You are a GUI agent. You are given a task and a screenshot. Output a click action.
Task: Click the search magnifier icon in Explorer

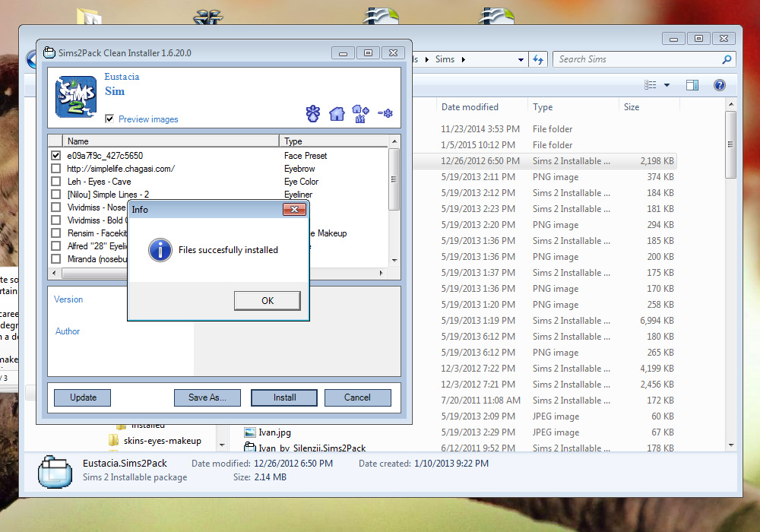(x=727, y=59)
